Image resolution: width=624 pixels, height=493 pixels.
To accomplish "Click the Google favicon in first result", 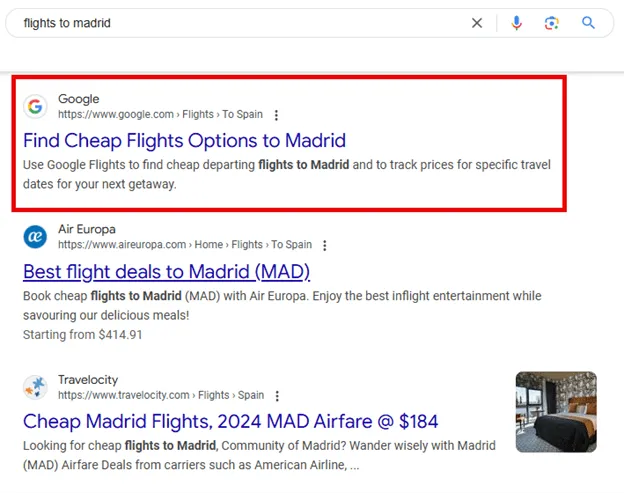I will (x=36, y=106).
